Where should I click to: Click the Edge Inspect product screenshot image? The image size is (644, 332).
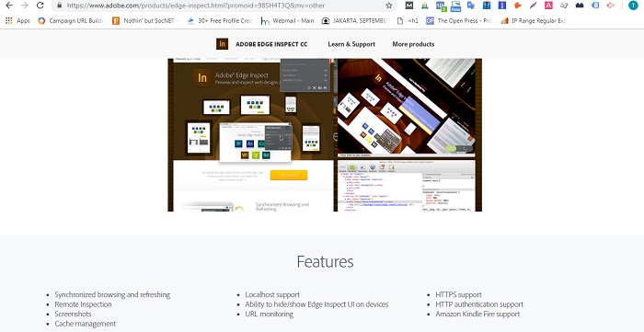[x=325, y=135]
